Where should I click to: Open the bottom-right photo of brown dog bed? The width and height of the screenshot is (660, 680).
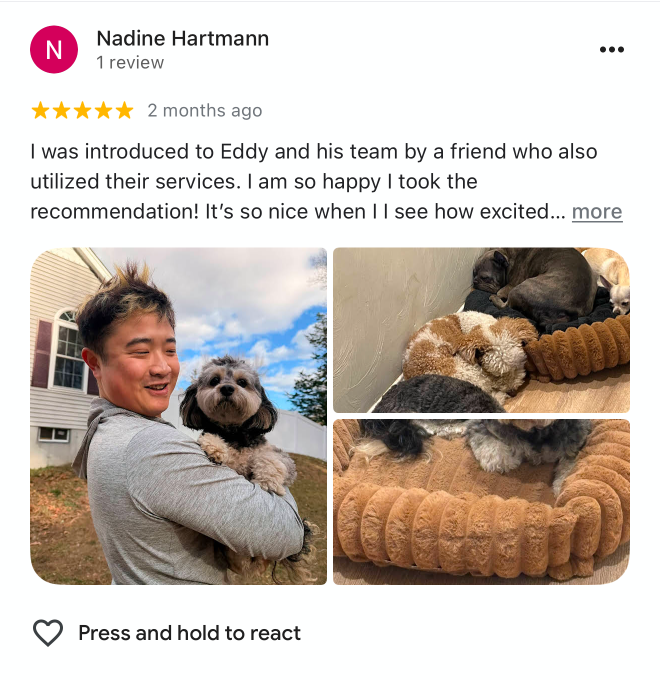pos(481,502)
